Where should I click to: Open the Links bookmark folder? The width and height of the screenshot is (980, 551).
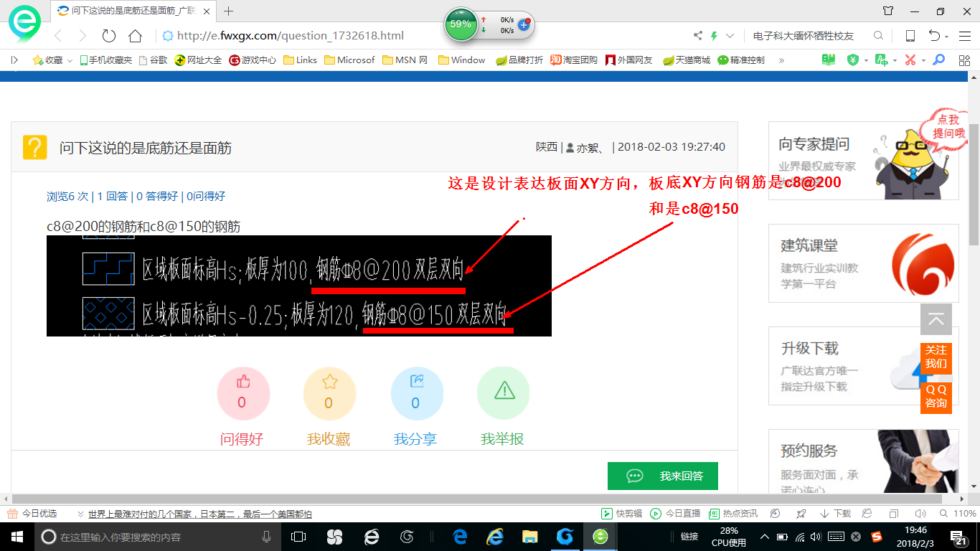(x=300, y=60)
